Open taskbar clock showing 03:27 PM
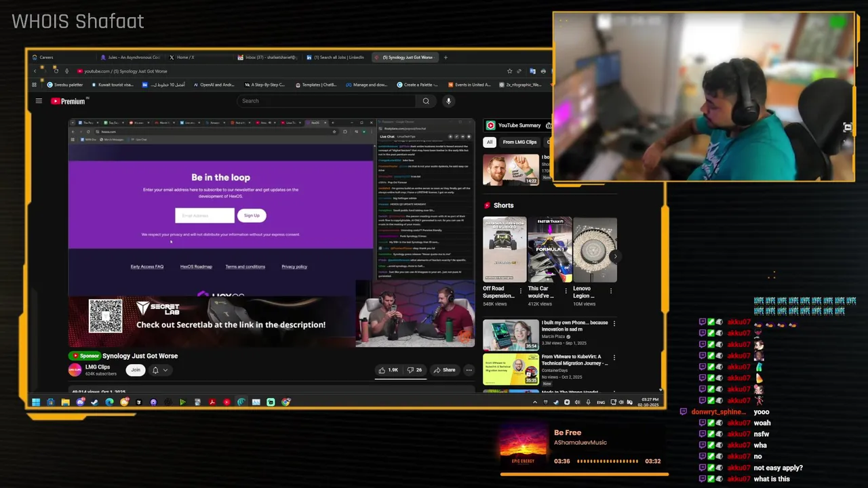868x488 pixels. (649, 403)
